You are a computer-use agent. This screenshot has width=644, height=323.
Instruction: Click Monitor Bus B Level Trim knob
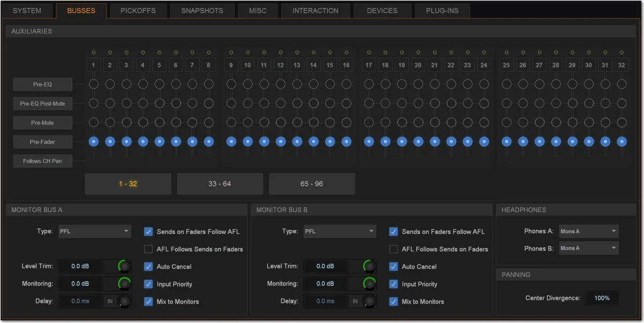[x=370, y=266]
